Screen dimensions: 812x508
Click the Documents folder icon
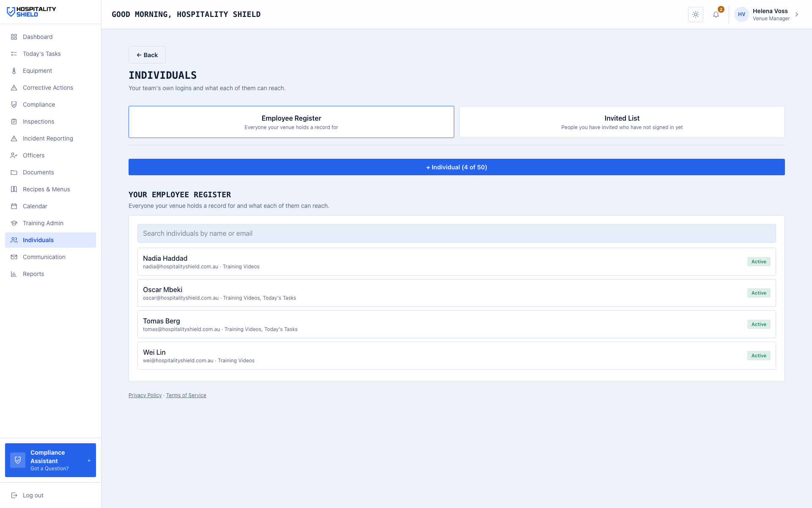coord(14,172)
